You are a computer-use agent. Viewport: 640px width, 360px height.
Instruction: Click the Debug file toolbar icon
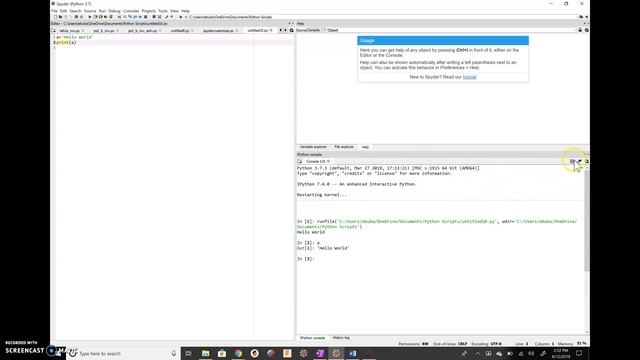pyautogui.click(x=119, y=17)
